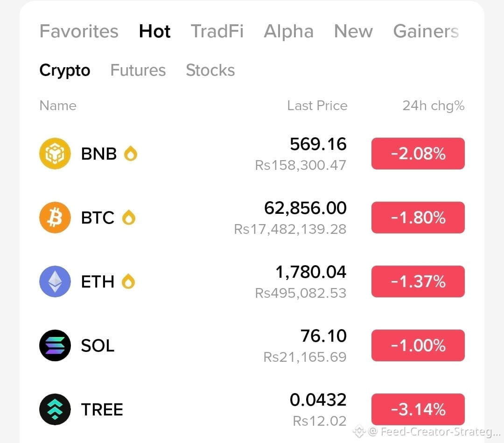Click the BNB coin logo icon
The image size is (504, 443).
coord(55,153)
